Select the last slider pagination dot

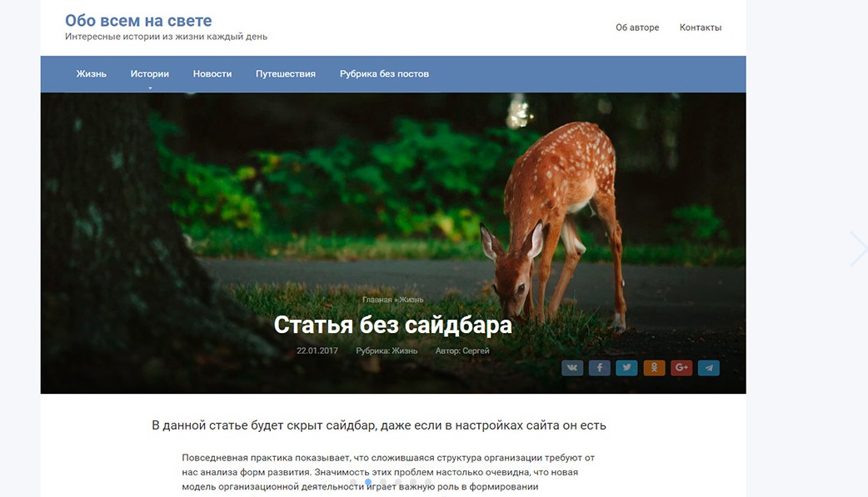pyautogui.click(x=428, y=482)
